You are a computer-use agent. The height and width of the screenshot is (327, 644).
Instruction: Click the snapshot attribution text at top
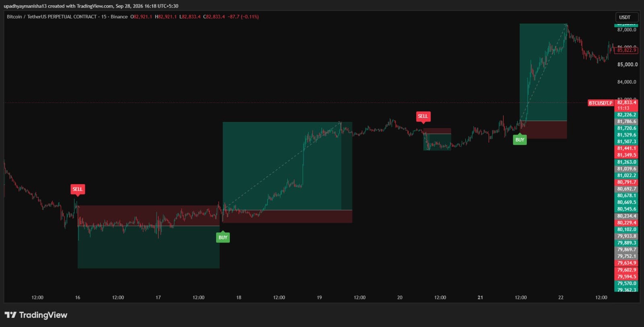click(91, 6)
